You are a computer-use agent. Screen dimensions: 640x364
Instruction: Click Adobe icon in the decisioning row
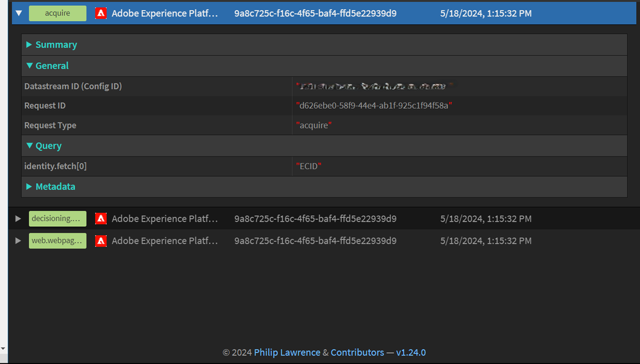click(x=101, y=219)
